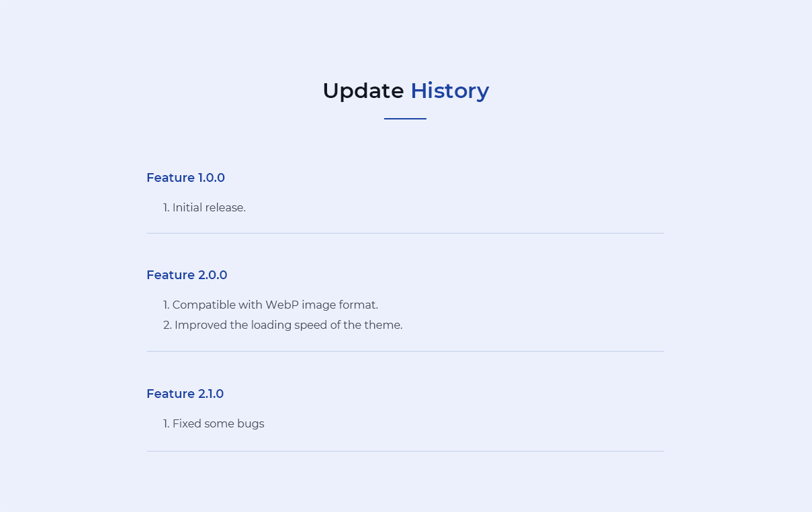Click the blue underline below the title
The height and width of the screenshot is (512, 812).
coord(405,119)
